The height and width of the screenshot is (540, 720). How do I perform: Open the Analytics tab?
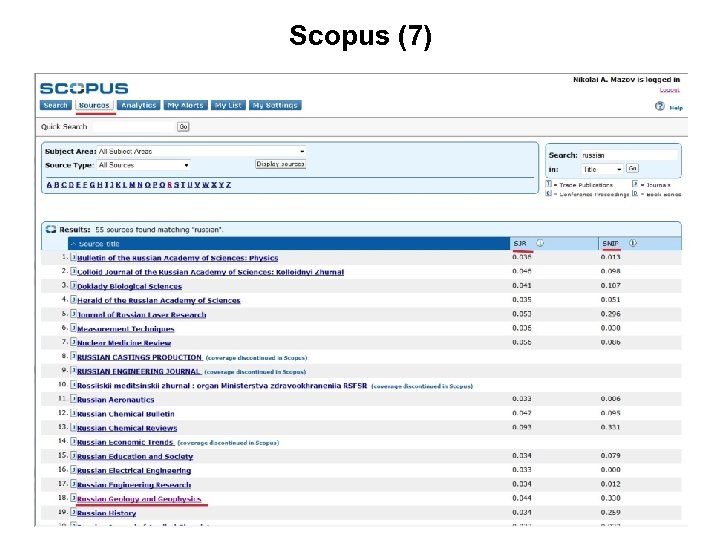139,105
